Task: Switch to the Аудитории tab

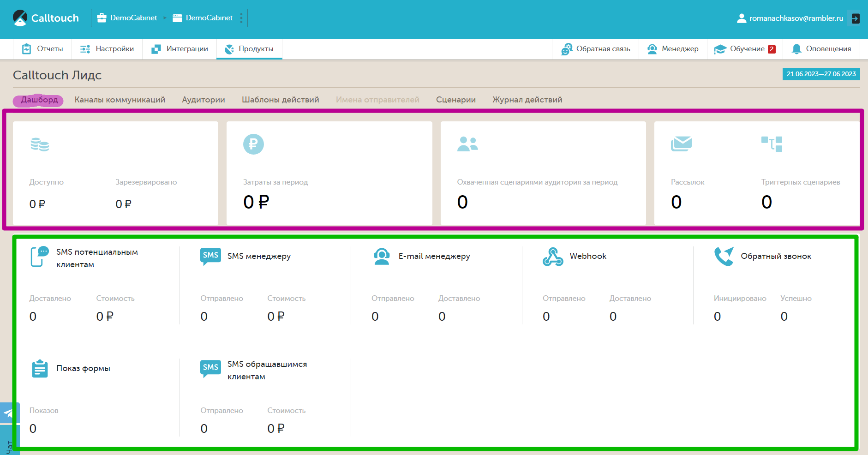Action: pyautogui.click(x=204, y=100)
